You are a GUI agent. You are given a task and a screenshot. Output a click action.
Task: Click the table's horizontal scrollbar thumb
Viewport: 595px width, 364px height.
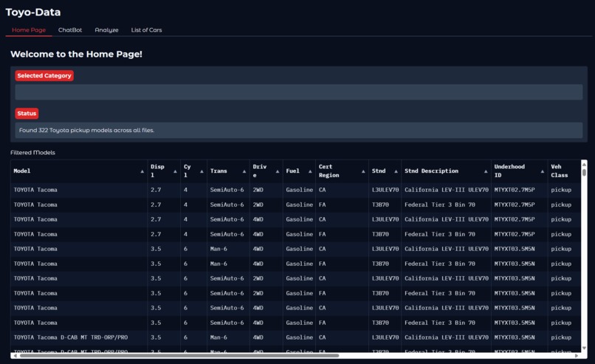point(179,356)
